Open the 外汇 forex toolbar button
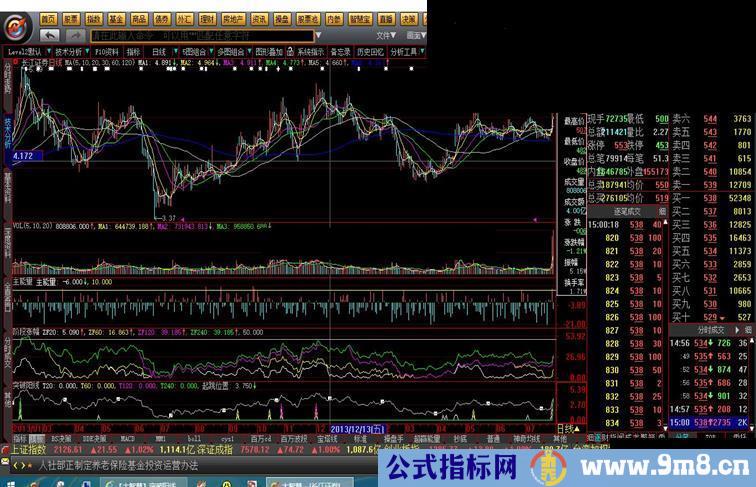The height and width of the screenshot is (487, 756). (x=184, y=19)
